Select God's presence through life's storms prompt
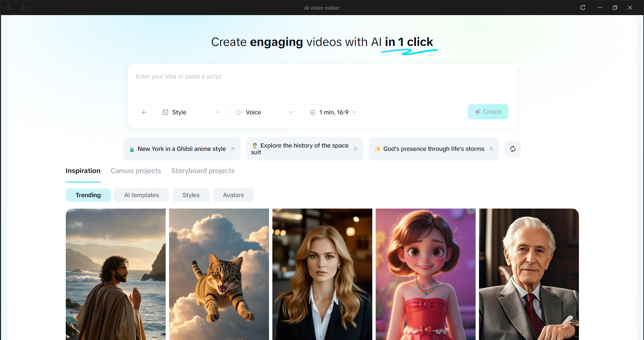 (431, 149)
